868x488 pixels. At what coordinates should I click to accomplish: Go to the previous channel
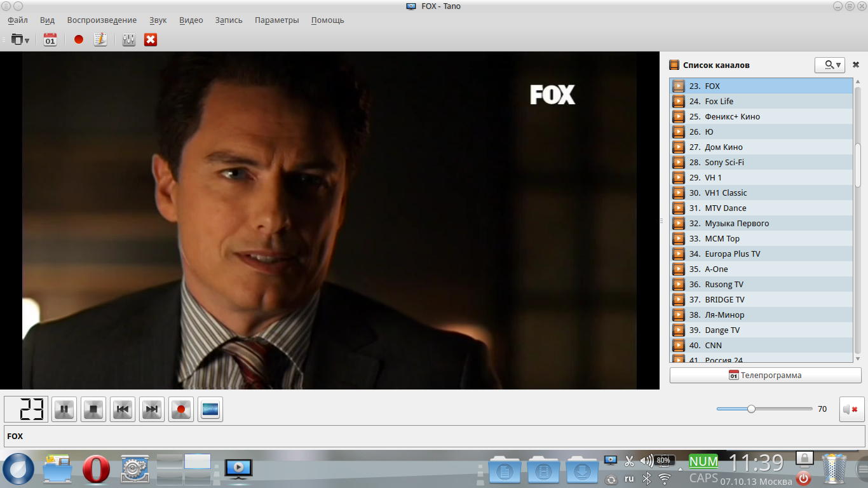click(x=123, y=409)
